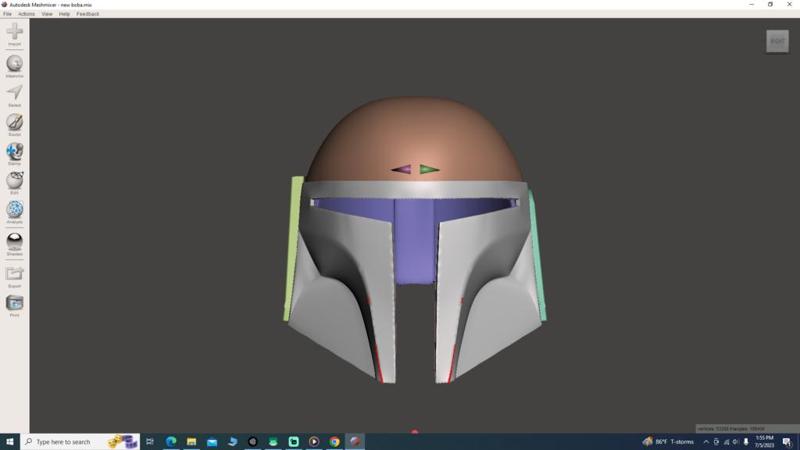Open the notification center icon
Screen dimensions: 800x450
787,442
